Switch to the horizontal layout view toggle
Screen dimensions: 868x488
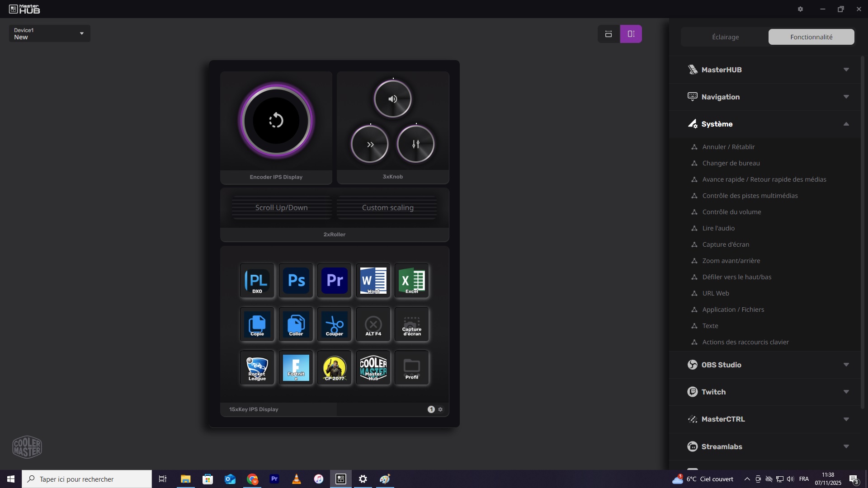coord(609,34)
